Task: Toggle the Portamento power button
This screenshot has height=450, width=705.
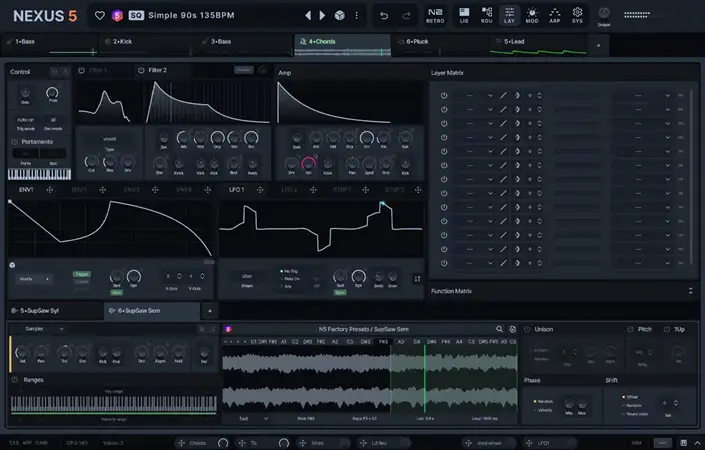Action: click(x=14, y=142)
